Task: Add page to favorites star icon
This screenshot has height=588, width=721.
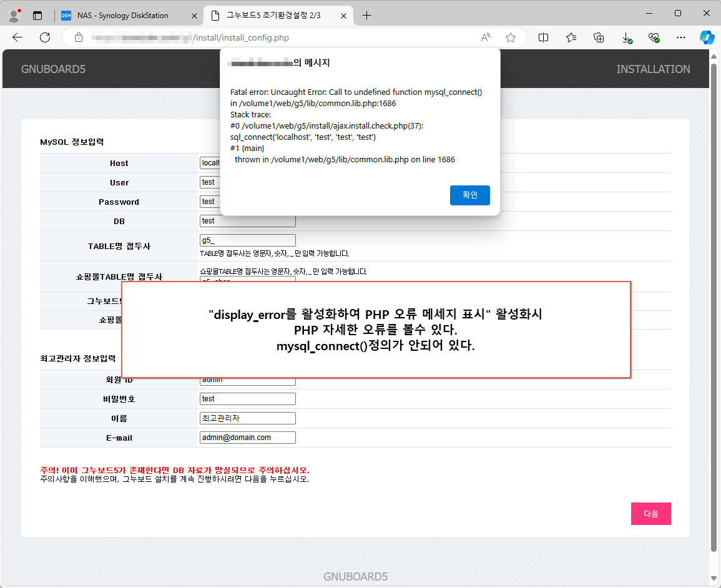Action: [511, 37]
